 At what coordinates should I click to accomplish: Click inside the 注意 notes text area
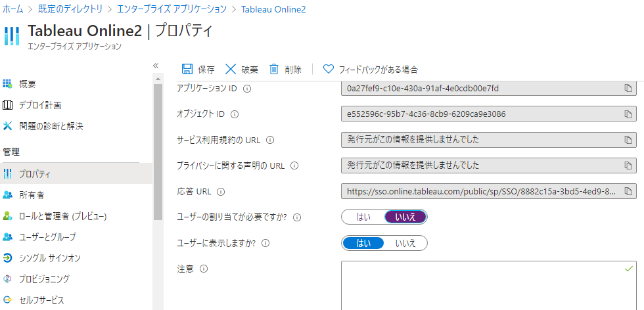(x=489, y=285)
